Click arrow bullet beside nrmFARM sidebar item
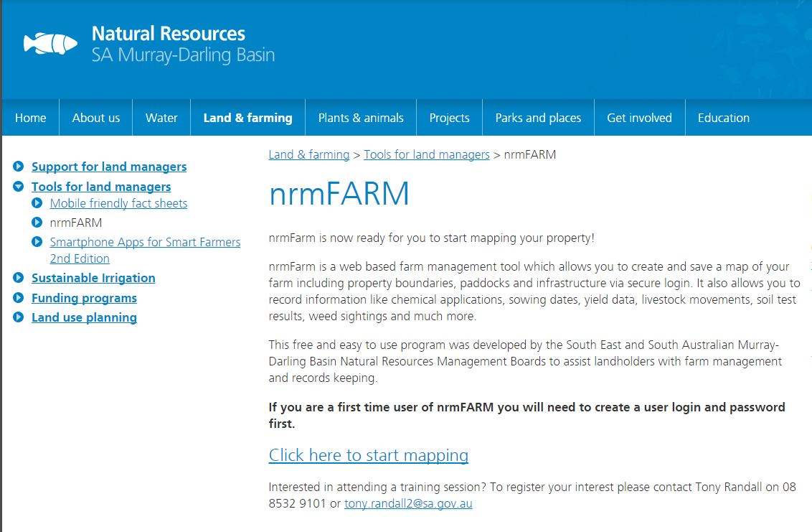 (37, 223)
